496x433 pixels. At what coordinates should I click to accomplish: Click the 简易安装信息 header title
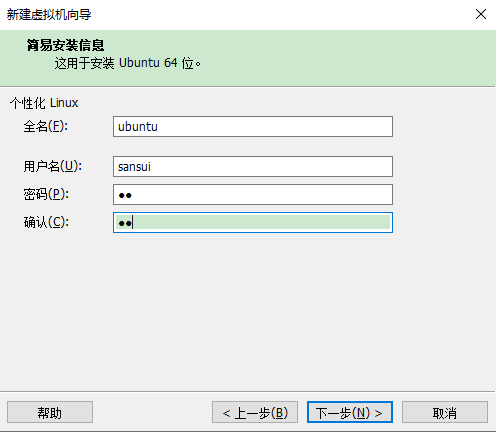[x=66, y=45]
